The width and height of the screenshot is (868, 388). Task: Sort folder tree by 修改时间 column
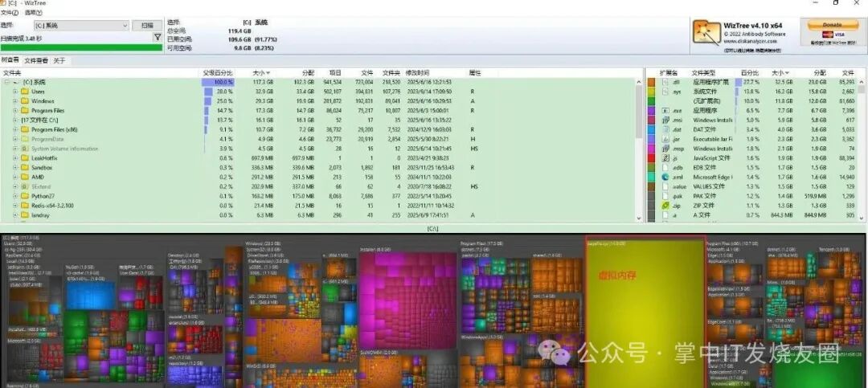(417, 72)
